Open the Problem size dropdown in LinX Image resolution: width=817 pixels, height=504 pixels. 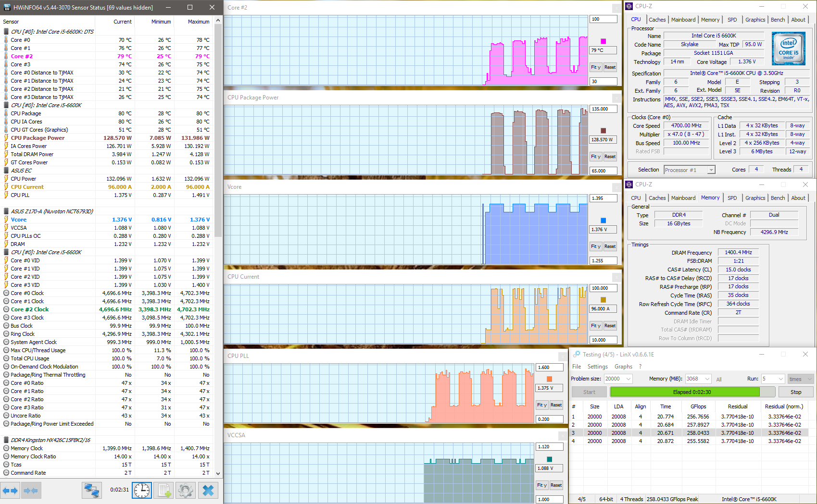[628, 379]
